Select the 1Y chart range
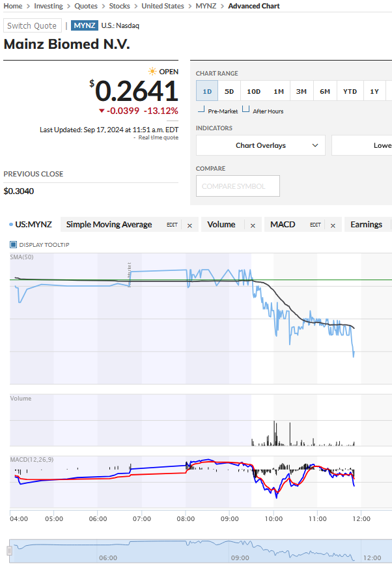392x566 pixels. pos(374,91)
